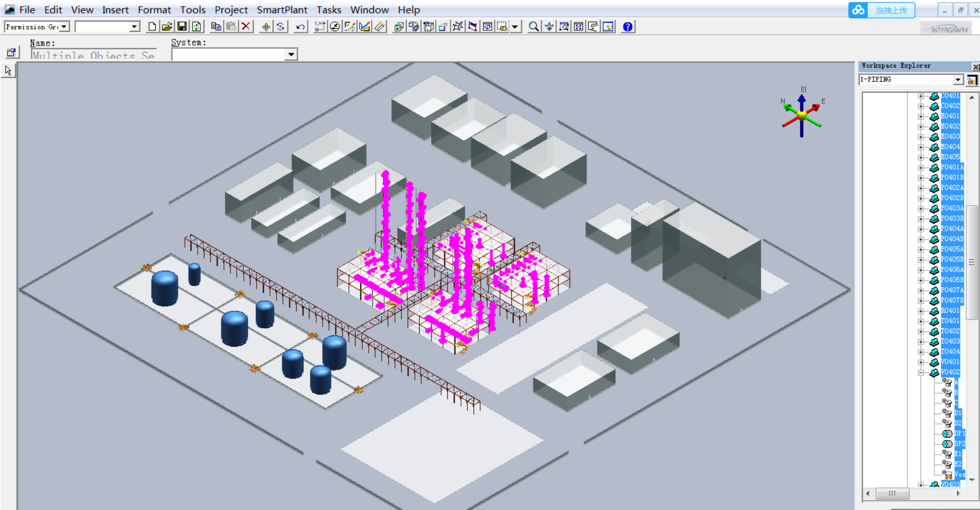Click the scroll-up arrow in Workspace Explorer
Image resolution: width=980 pixels, height=510 pixels.
coord(972,97)
